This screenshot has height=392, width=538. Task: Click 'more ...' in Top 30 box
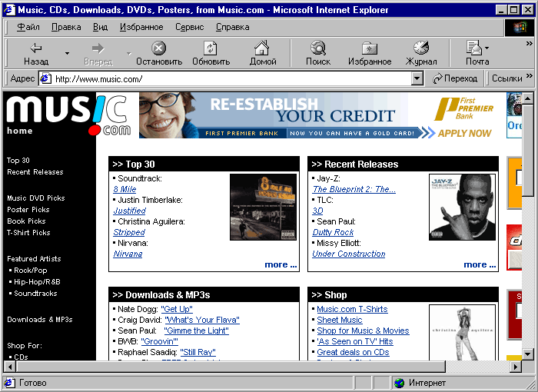point(281,264)
